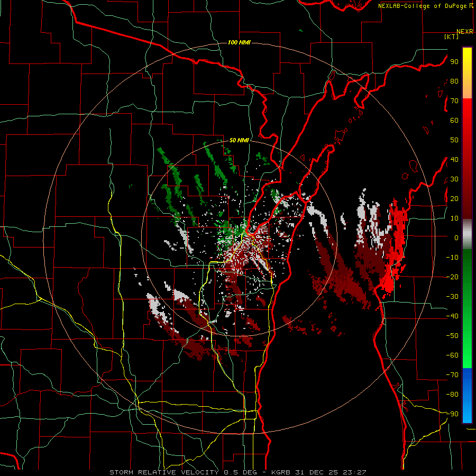Click the 60 value on velocity scale
Viewport: 476px width, 476px height.
pyautogui.click(x=454, y=121)
